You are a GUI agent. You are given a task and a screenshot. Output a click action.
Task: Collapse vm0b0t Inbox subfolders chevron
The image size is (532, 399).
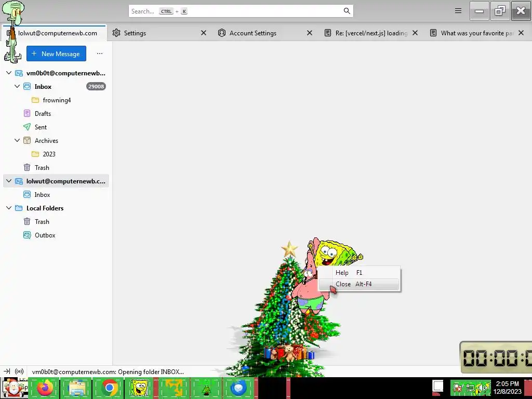(x=17, y=87)
